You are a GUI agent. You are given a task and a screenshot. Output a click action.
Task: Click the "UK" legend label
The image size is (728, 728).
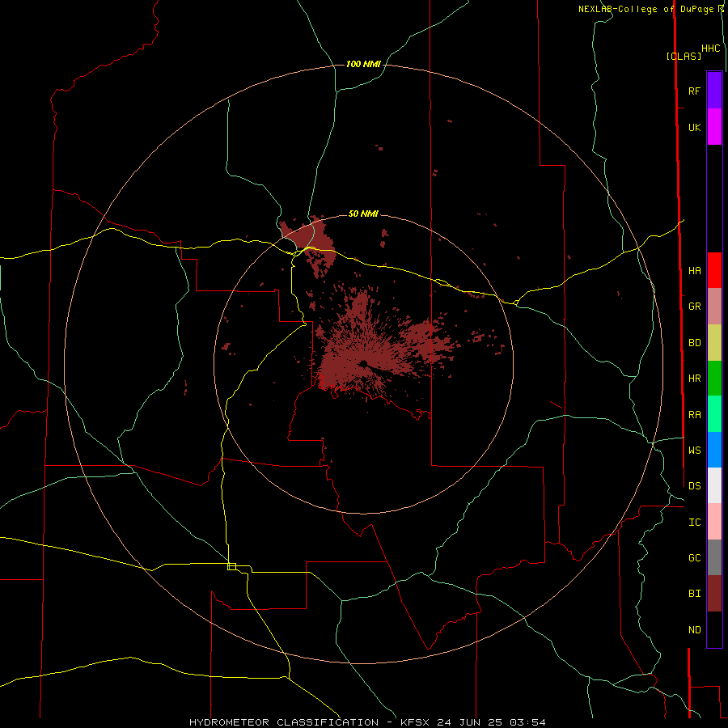[694, 127]
